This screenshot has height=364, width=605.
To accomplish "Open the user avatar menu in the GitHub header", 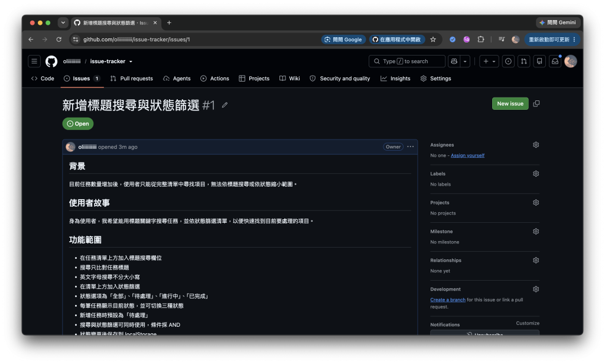I will pos(570,61).
